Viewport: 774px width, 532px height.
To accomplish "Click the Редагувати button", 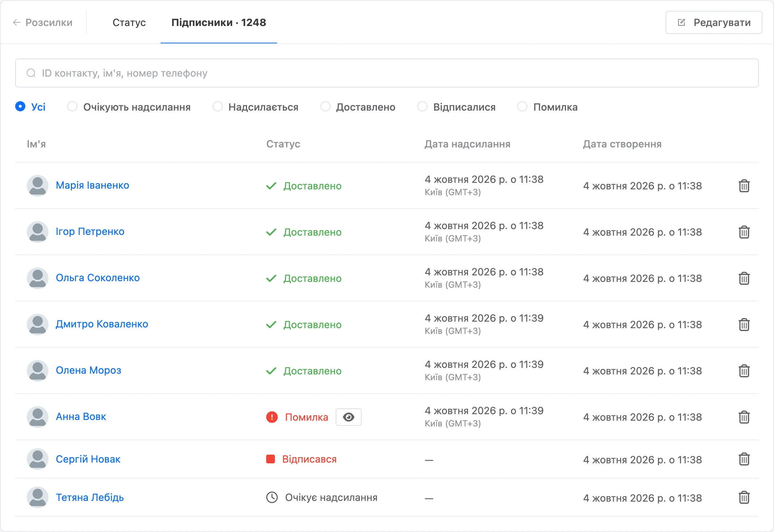I will coord(714,22).
